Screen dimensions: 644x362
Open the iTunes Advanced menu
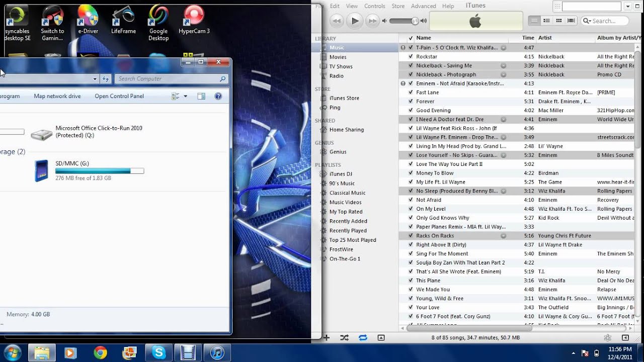click(x=423, y=6)
